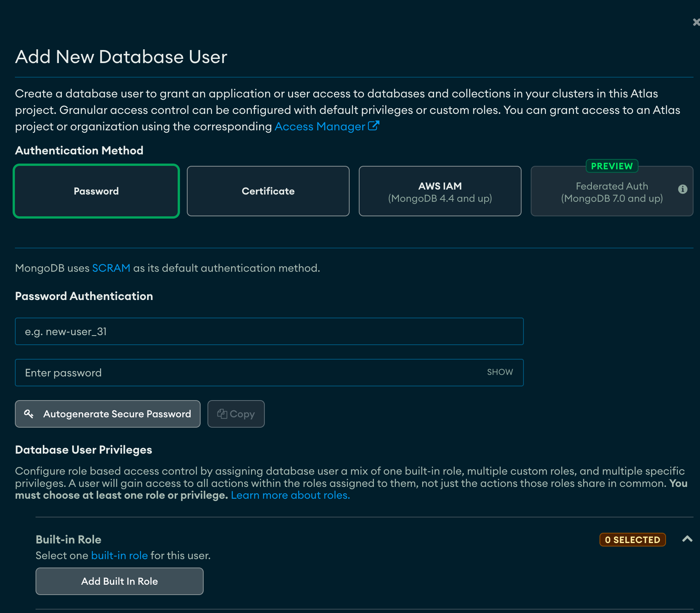Toggle SHOW password visibility

click(500, 372)
